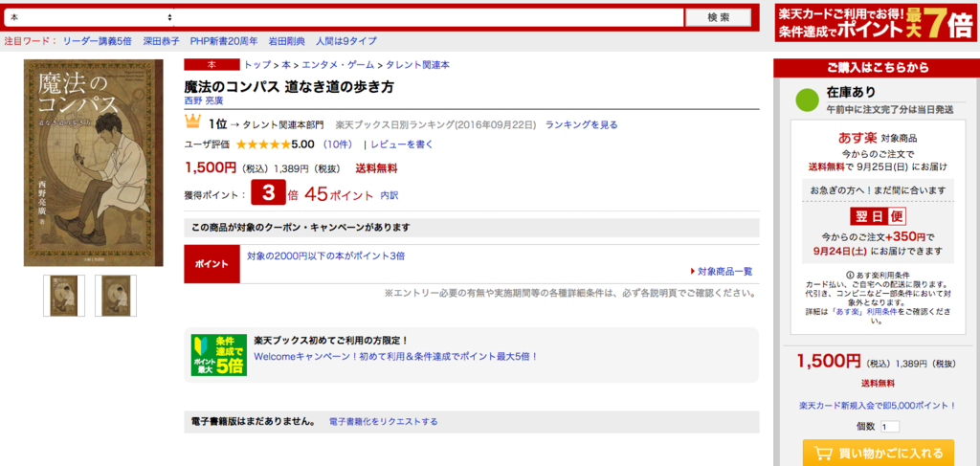Open the 深田恭子 trending word link
Image resolution: width=980 pixels, height=466 pixels.
pos(161,41)
